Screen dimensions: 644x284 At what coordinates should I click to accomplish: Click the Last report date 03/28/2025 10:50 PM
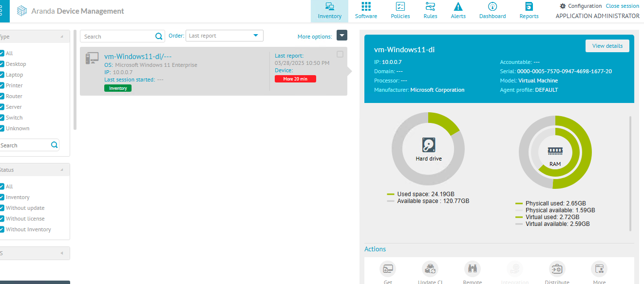tap(302, 63)
